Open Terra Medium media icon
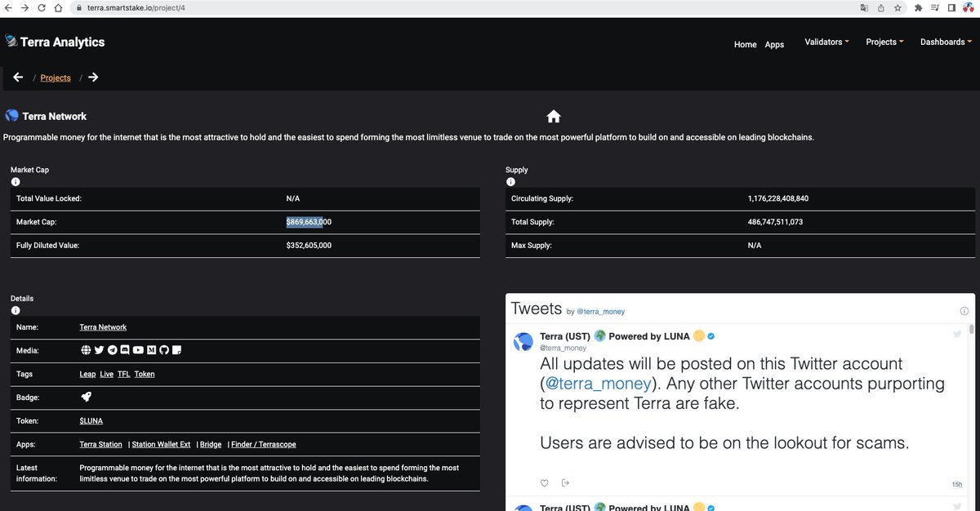Image resolution: width=980 pixels, height=511 pixels. tap(151, 350)
